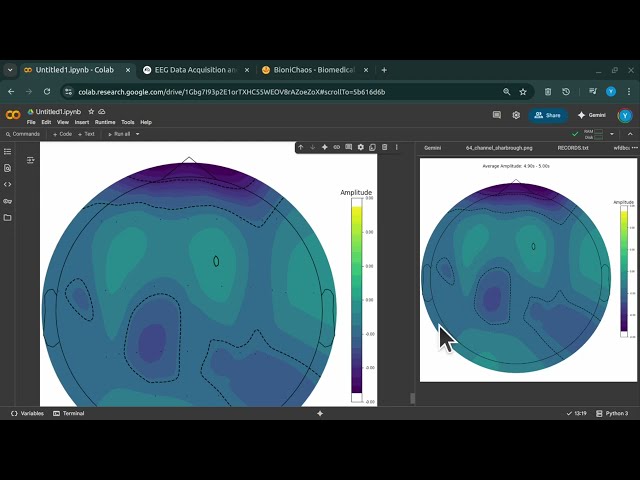Switch to the Gemini side panel tab
This screenshot has height=480, width=640.
pyautogui.click(x=432, y=148)
